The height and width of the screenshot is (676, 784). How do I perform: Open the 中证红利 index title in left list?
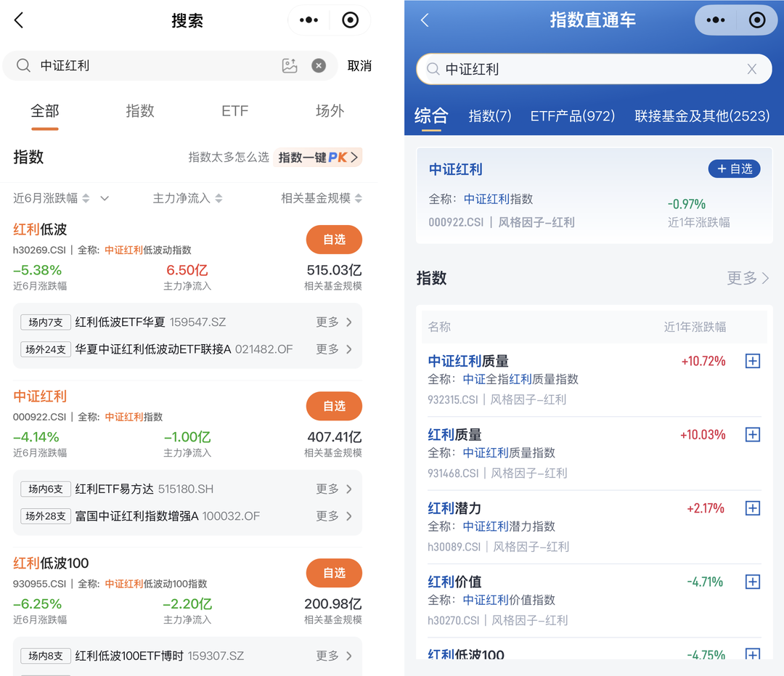coord(40,396)
